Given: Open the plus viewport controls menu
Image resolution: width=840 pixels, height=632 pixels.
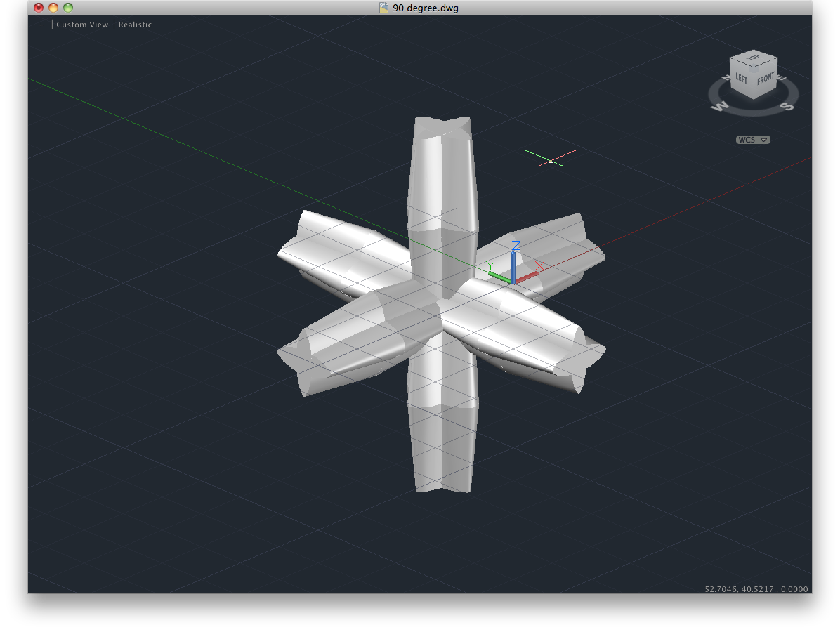Looking at the screenshot, I should click(41, 25).
